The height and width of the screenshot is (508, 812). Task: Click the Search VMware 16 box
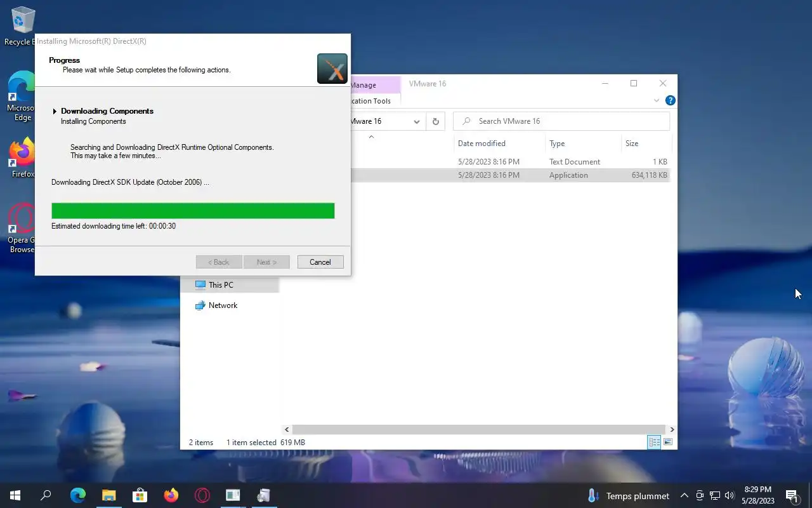tap(561, 121)
